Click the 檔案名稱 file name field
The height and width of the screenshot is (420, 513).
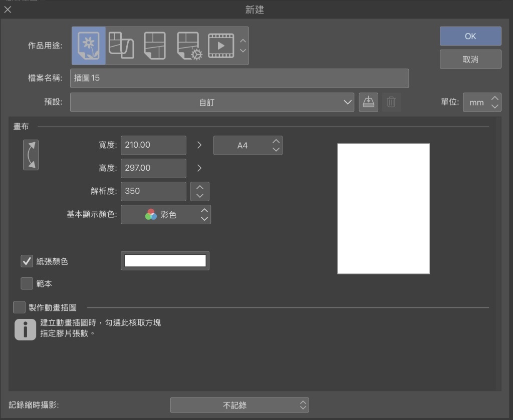[x=239, y=78]
